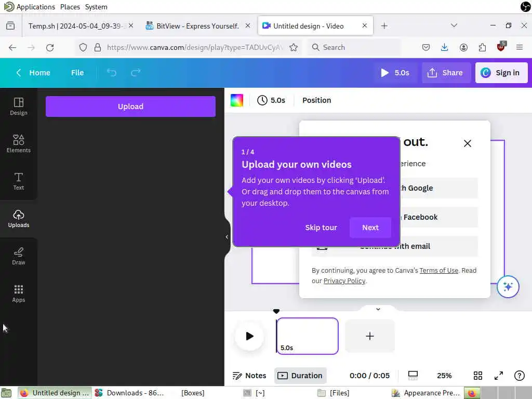Open the Privacy Policy link
Screen dimensions: 532x399
(344, 281)
